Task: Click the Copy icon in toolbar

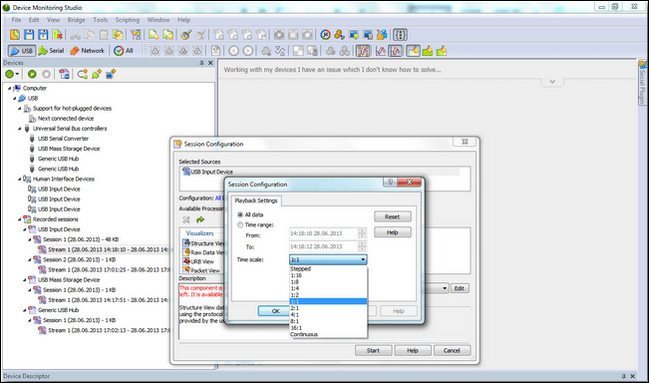Action: coord(90,35)
